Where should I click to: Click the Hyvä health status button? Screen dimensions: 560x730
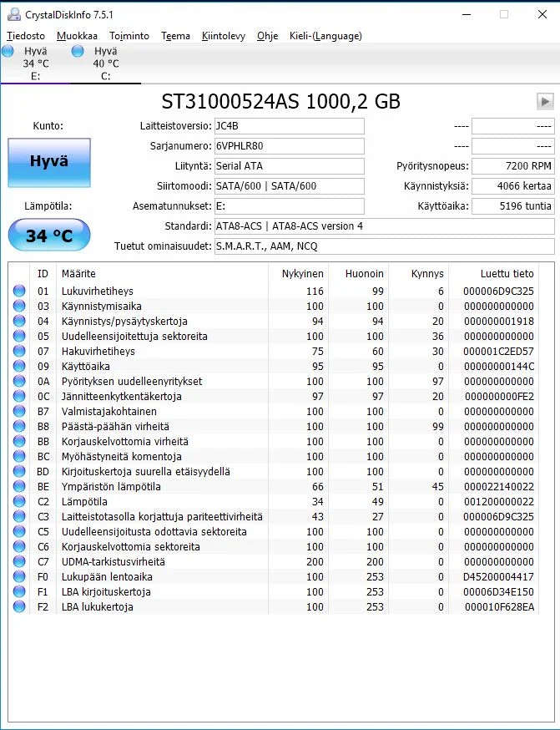click(x=49, y=162)
